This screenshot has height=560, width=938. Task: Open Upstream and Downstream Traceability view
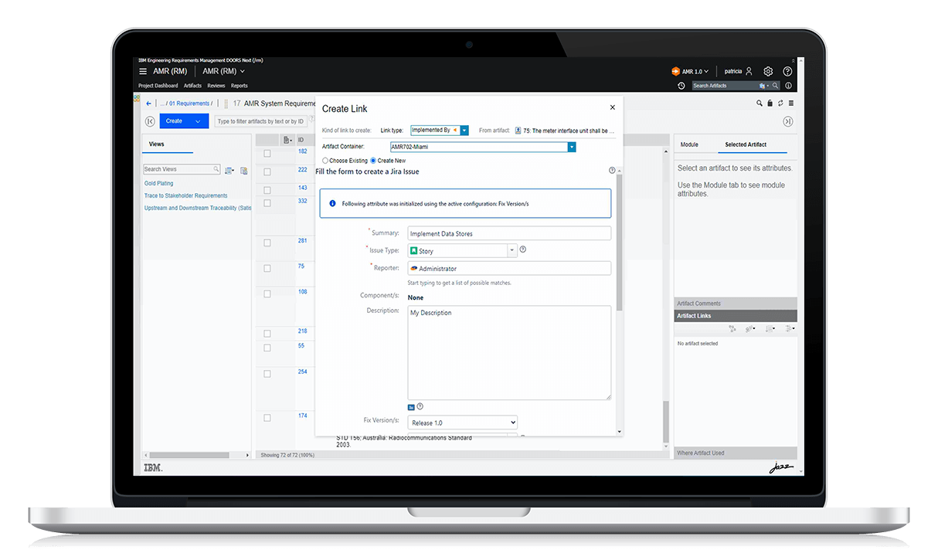(198, 208)
